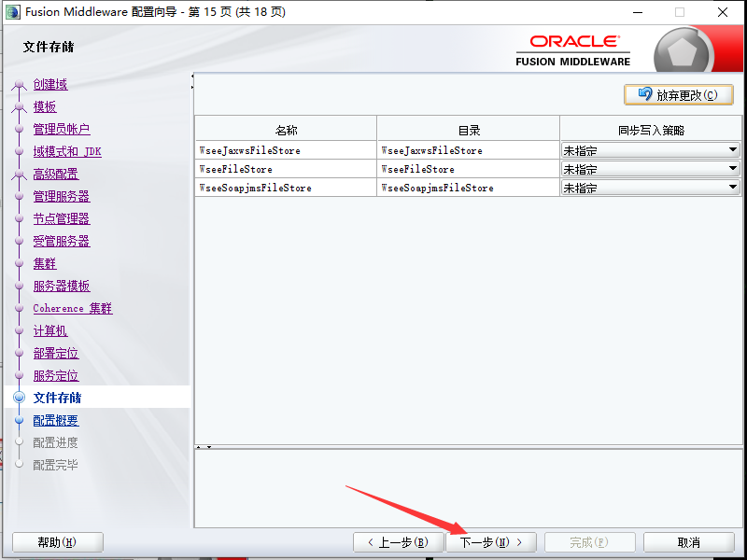
Task: Go to 创建域 step
Action: (50, 84)
